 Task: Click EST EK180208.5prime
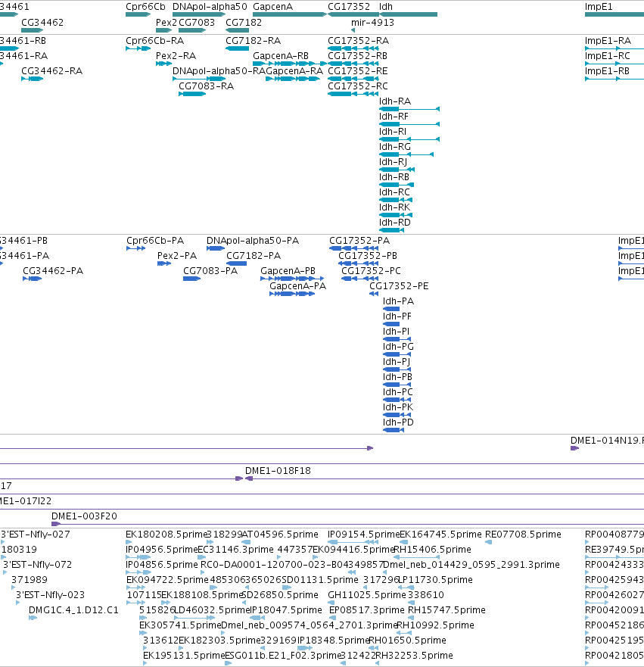point(166,535)
